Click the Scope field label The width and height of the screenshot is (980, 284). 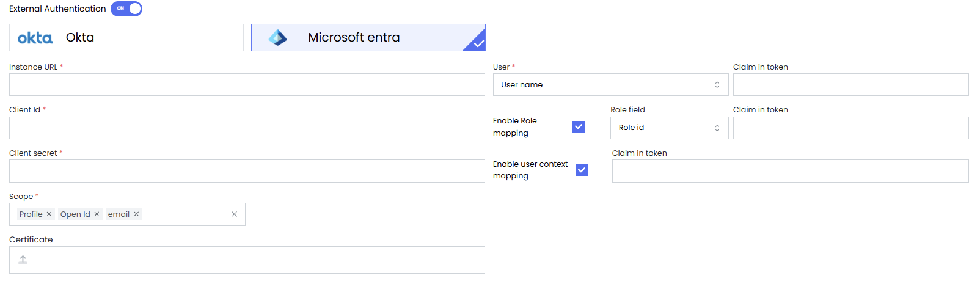21,197
